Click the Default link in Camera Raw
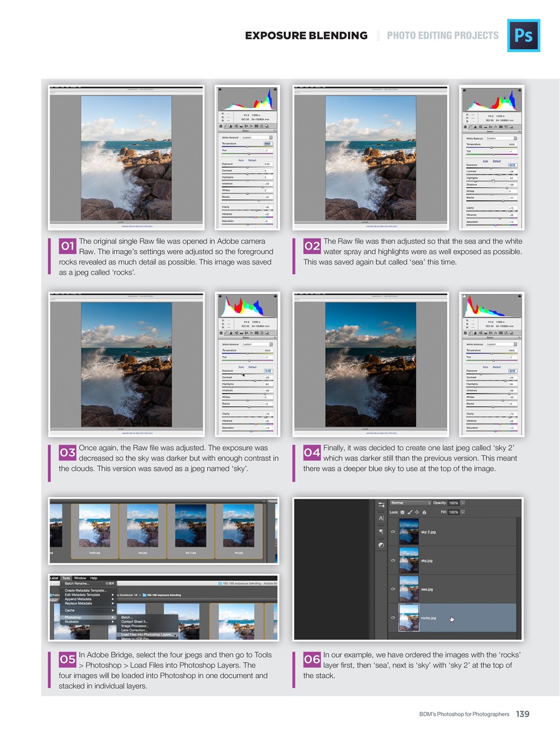The height and width of the screenshot is (733, 560). [253, 160]
